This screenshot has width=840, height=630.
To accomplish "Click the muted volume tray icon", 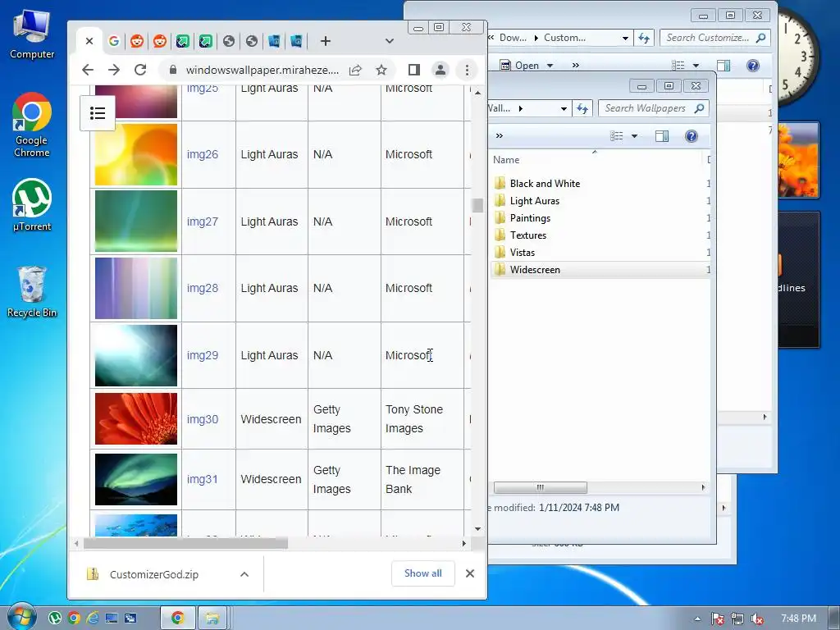I will [757, 619].
